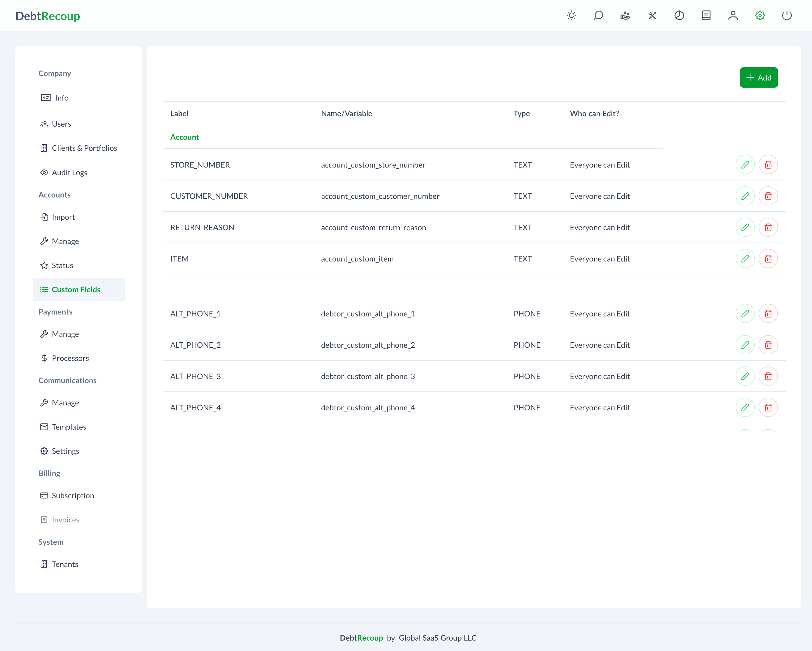
Task: Toggle the light/dark theme sun icon
Action: [x=571, y=15]
